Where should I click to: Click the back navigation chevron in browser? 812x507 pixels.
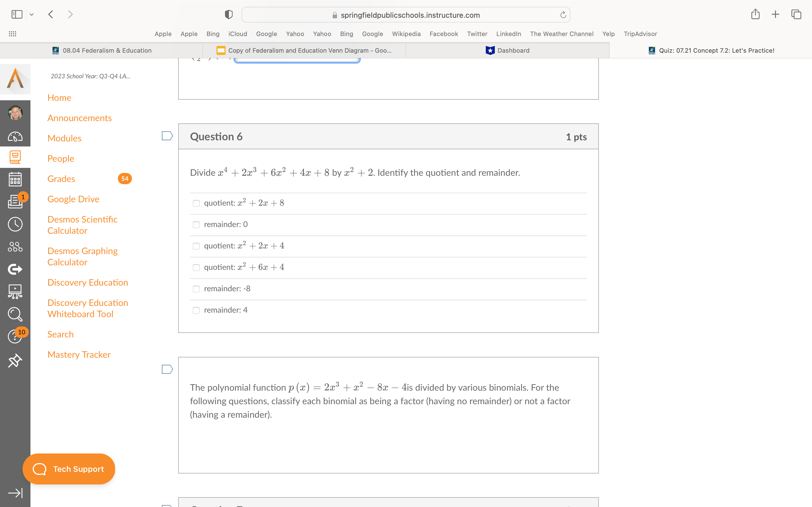pyautogui.click(x=51, y=15)
